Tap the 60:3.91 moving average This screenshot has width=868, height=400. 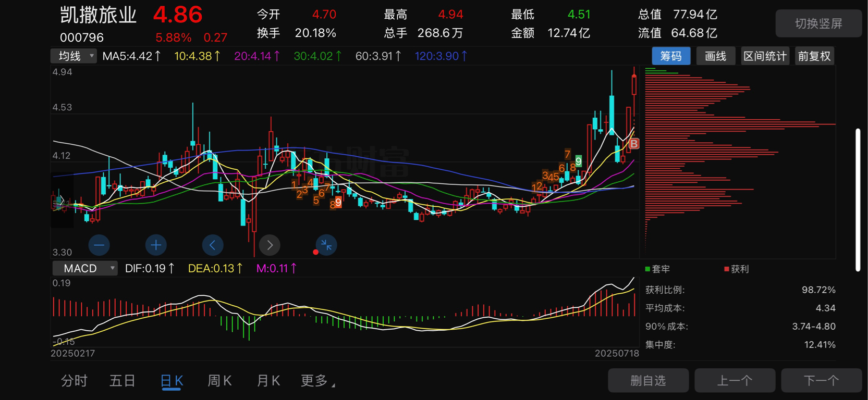pos(378,56)
